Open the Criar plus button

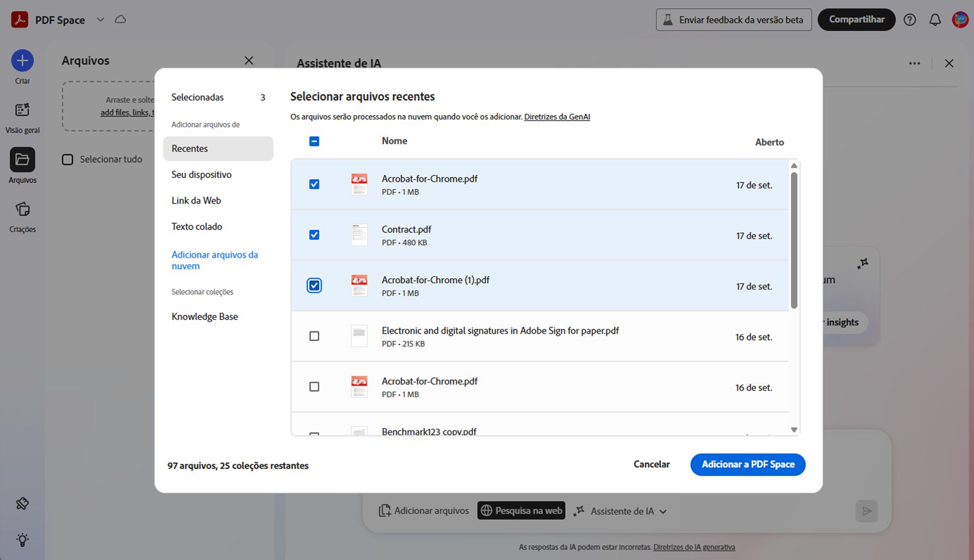tap(22, 61)
